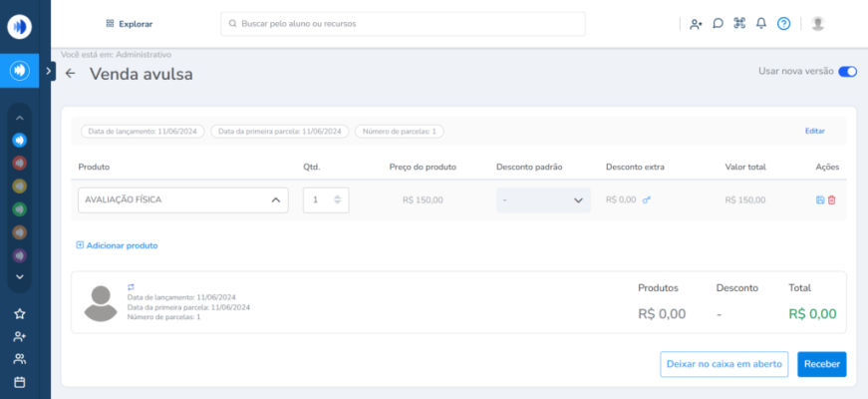Open the Desconto padrão dropdown
This screenshot has height=399, width=868.
point(543,199)
